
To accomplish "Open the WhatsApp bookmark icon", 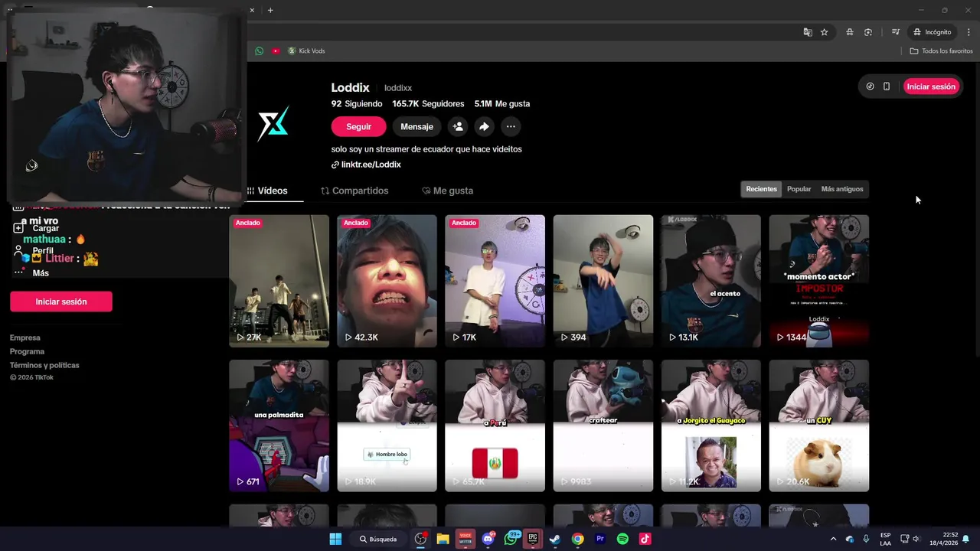I will (260, 51).
